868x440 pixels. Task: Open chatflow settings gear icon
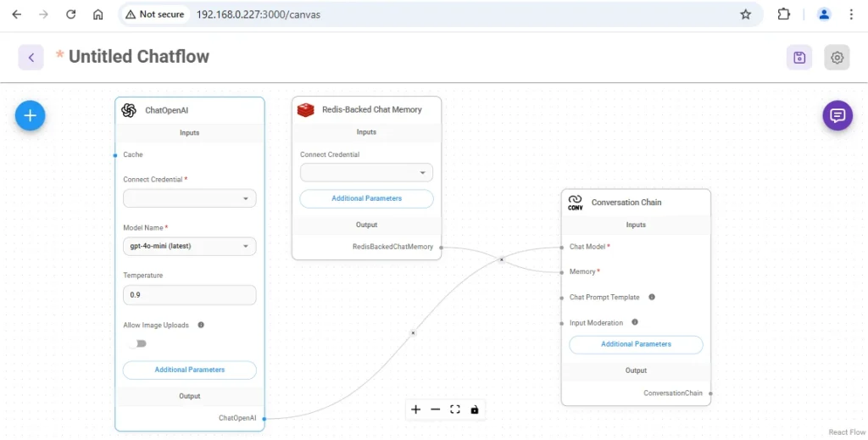pos(837,58)
